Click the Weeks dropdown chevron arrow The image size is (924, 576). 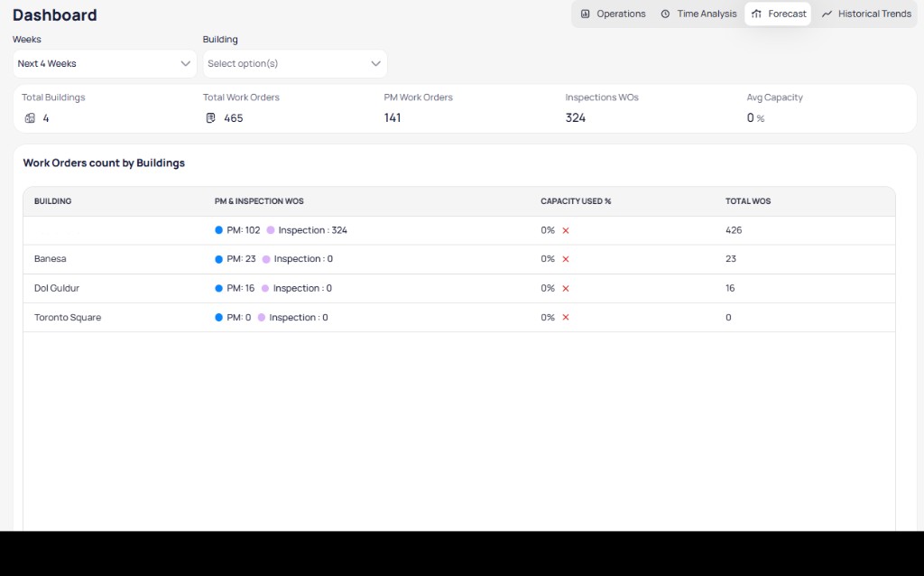tap(185, 64)
